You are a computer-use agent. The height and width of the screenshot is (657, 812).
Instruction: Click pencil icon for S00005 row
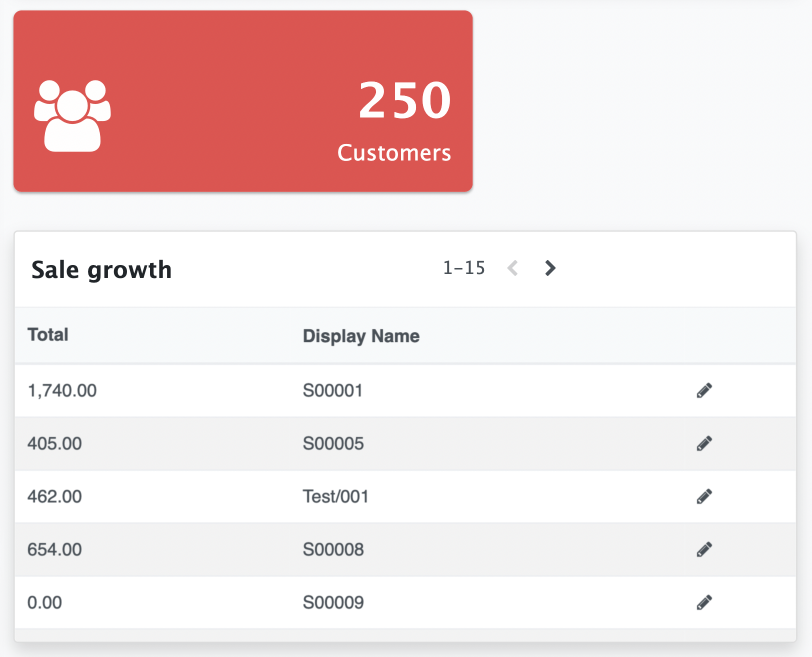click(x=704, y=443)
